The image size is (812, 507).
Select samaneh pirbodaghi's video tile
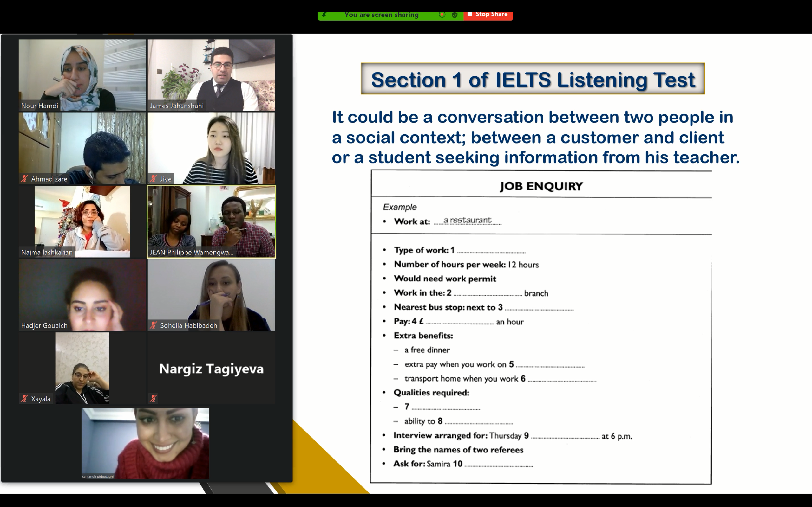[x=145, y=443]
